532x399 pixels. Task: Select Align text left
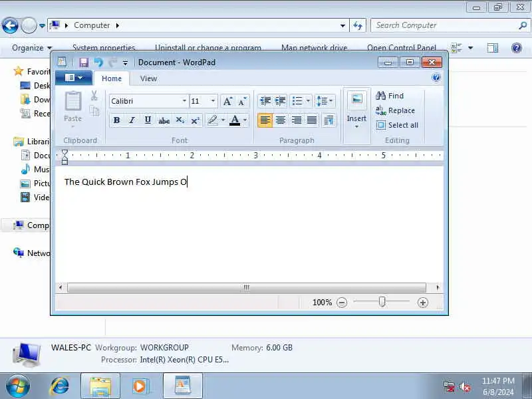click(x=265, y=120)
